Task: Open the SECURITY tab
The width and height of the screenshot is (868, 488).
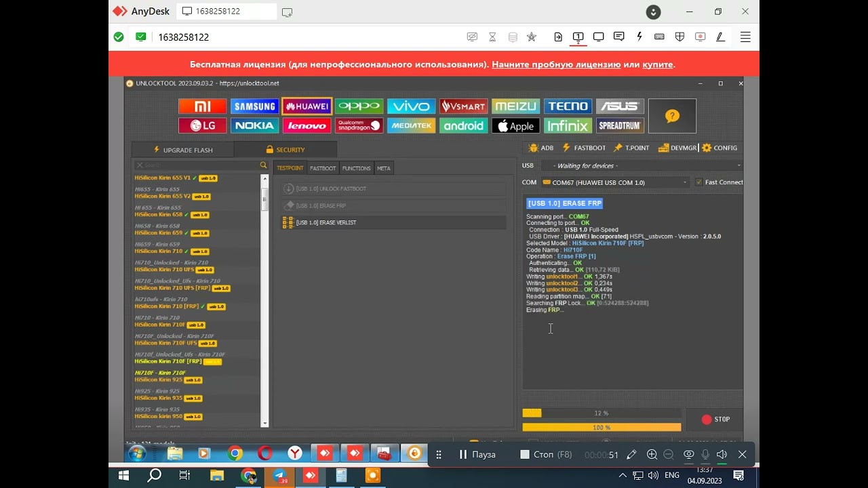Action: [x=285, y=150]
